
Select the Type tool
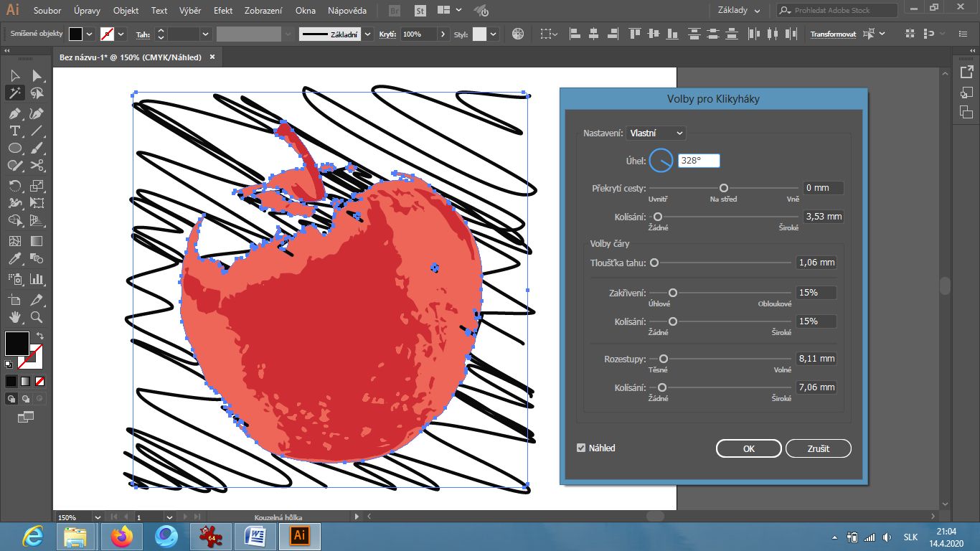[14, 131]
